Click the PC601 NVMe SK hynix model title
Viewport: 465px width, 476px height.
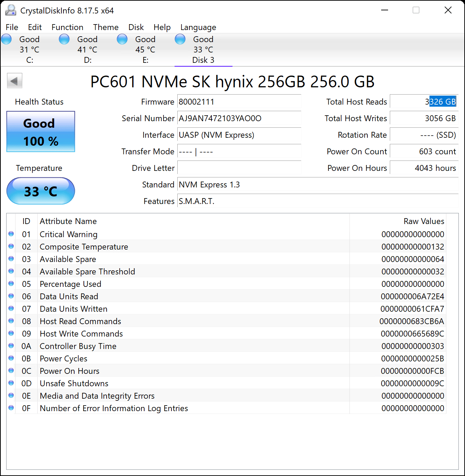232,82
